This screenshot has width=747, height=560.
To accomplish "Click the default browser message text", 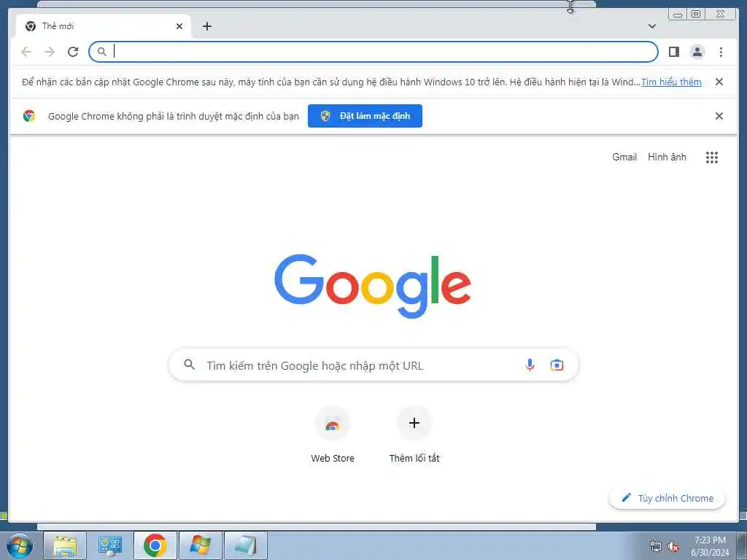I will coord(174,116).
